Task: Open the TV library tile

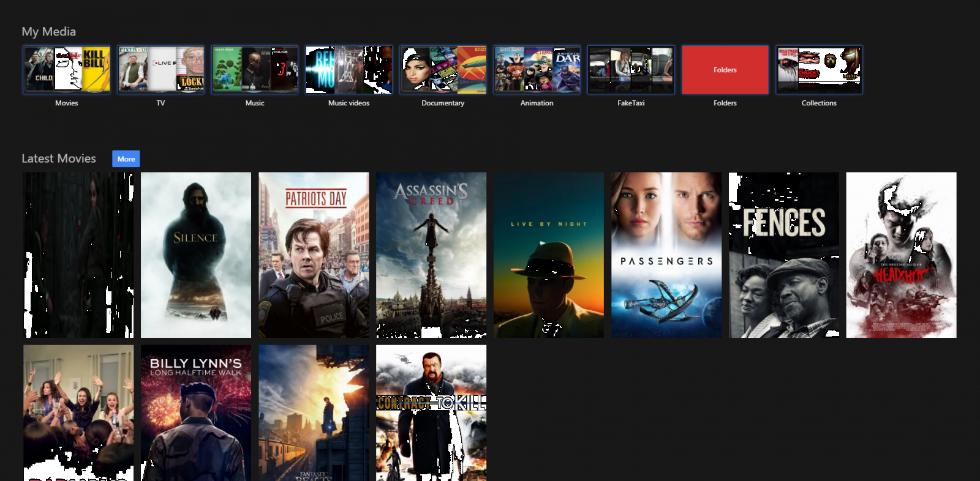Action: (x=161, y=70)
